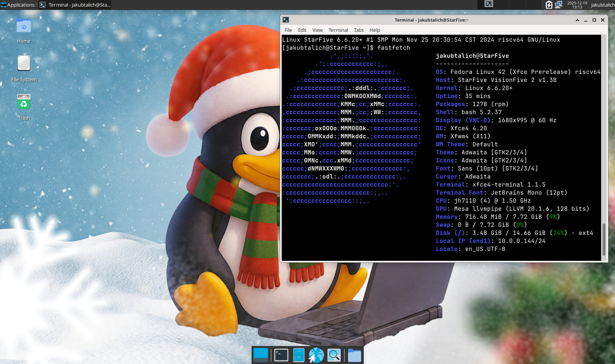Open the Home folder desktop icon
The image size is (615, 364).
coord(24,27)
